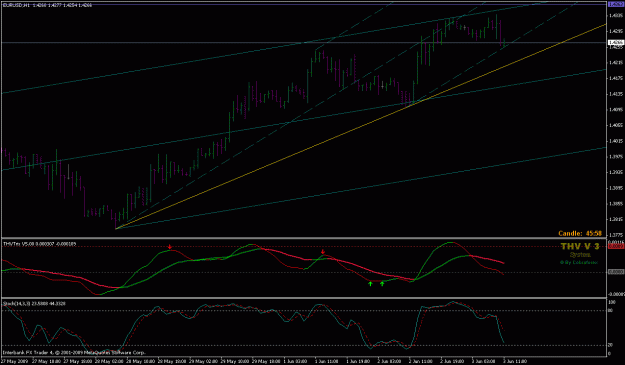Click the 2 Jun 11:00 time label
Viewport: 625px width, 365px height.
(421, 361)
